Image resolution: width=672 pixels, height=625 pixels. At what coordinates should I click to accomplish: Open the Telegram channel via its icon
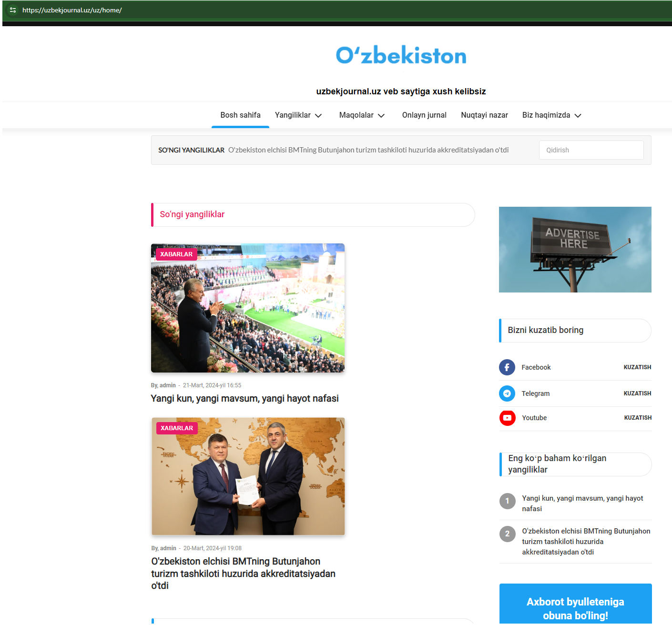[507, 393]
